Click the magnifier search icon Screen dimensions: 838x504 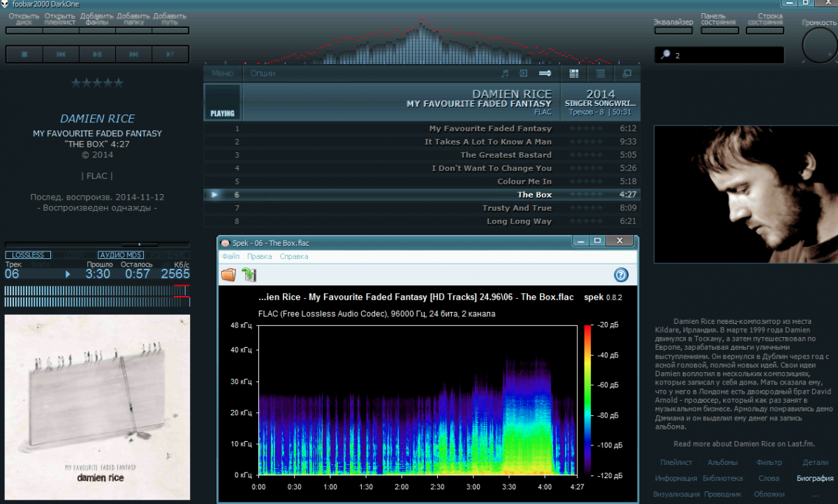665,55
